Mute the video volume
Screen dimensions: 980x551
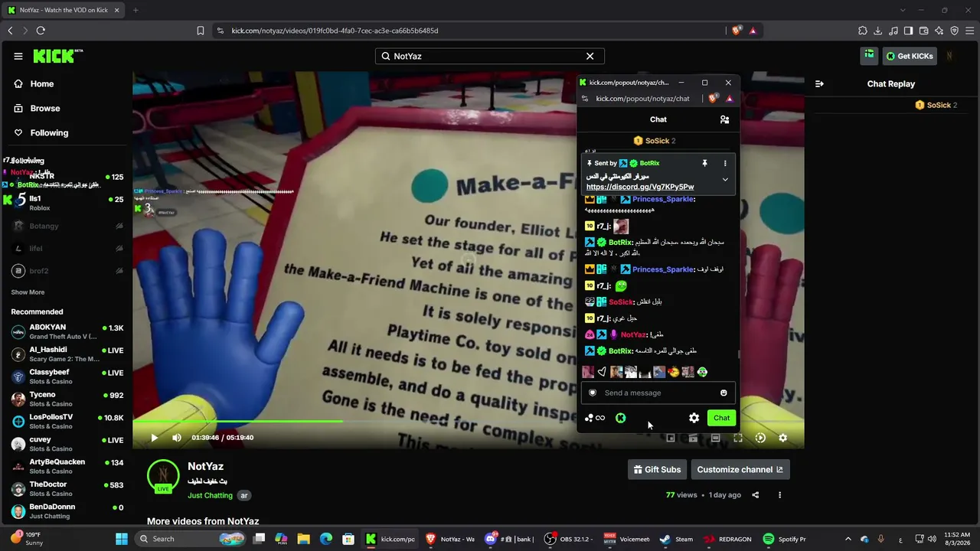[x=177, y=438]
